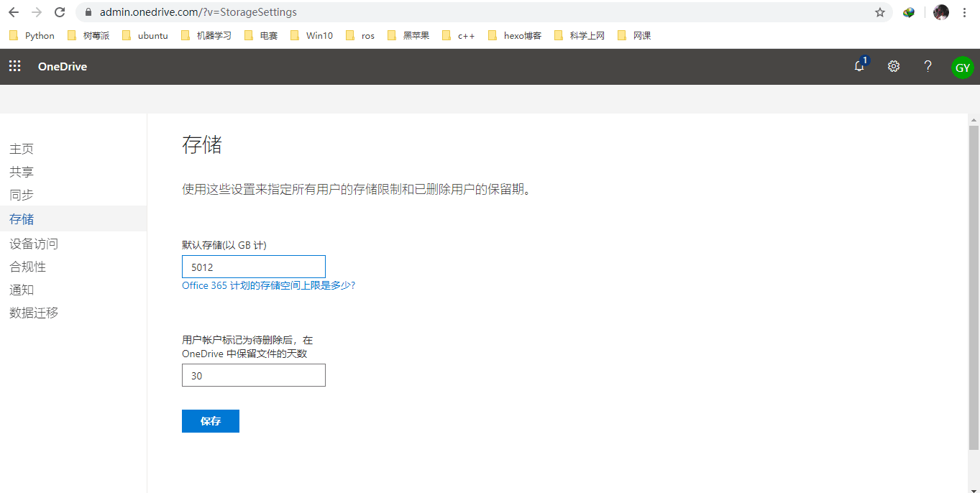Open the 树莓派 bookmark folder
Screen dimensions: 980x493
89,35
